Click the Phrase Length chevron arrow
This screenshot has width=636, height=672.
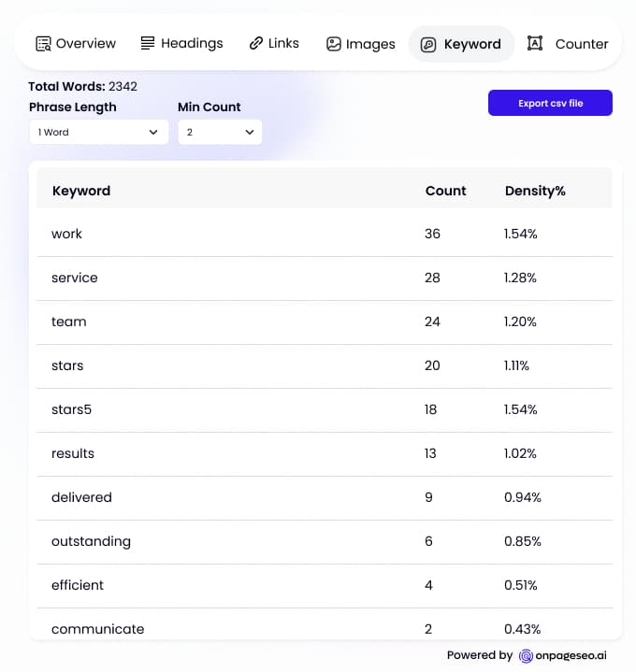tap(153, 132)
